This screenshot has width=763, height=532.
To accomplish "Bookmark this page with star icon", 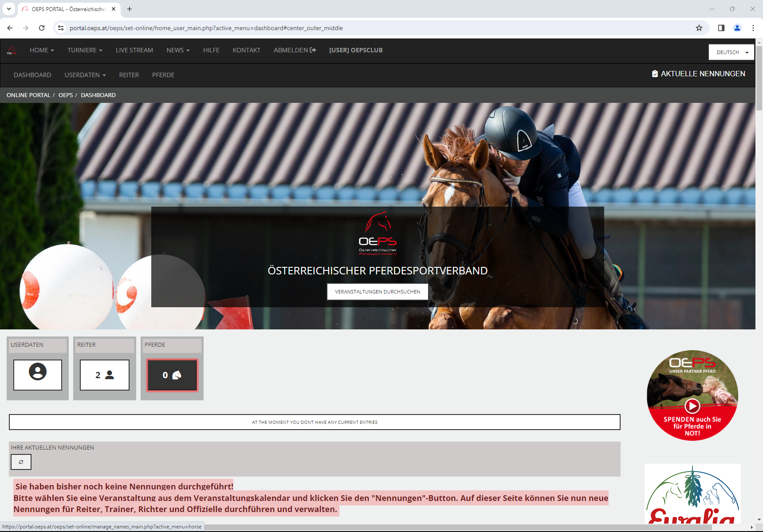I will [699, 28].
